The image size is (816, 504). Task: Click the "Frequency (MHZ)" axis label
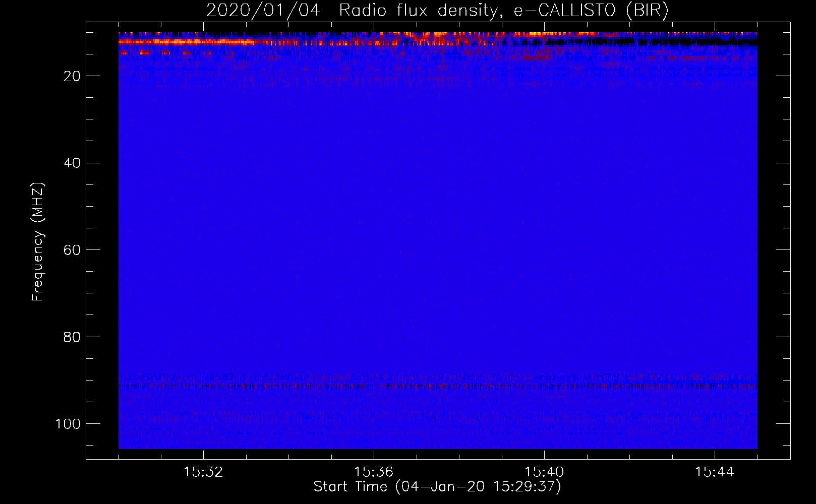point(38,241)
